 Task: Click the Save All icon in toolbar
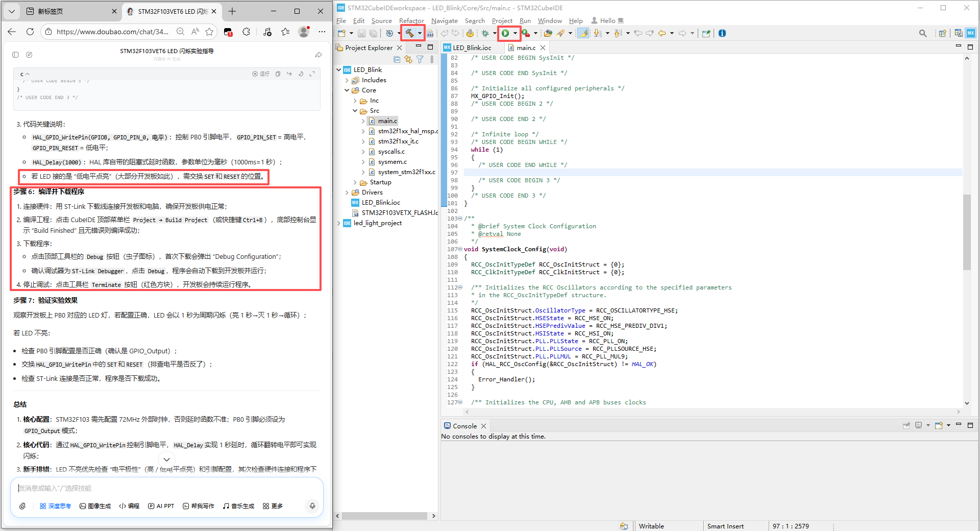[x=373, y=33]
